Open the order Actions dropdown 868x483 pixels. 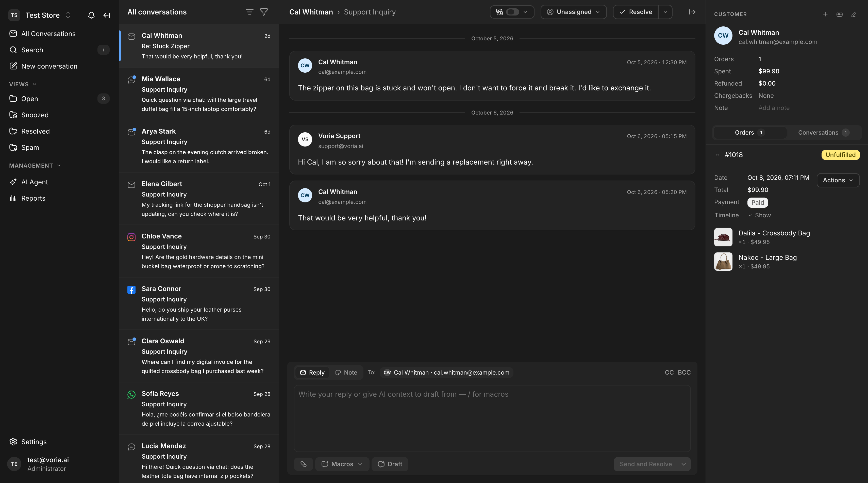[838, 180]
